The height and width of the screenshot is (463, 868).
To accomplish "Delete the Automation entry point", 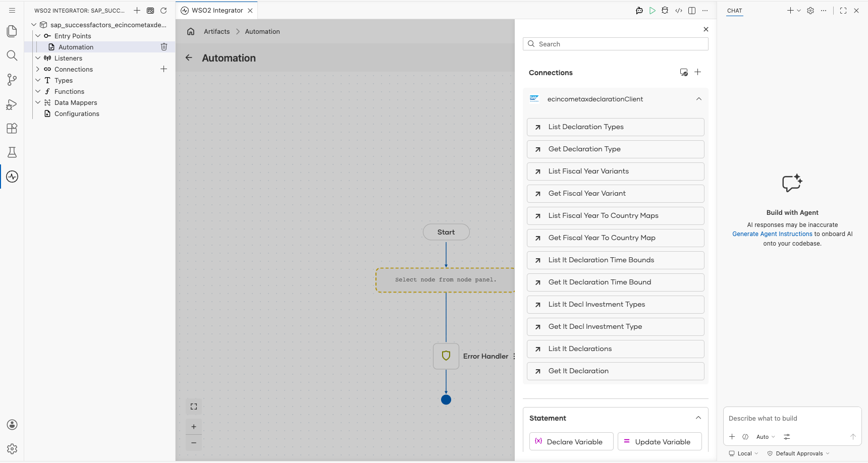I will point(164,47).
